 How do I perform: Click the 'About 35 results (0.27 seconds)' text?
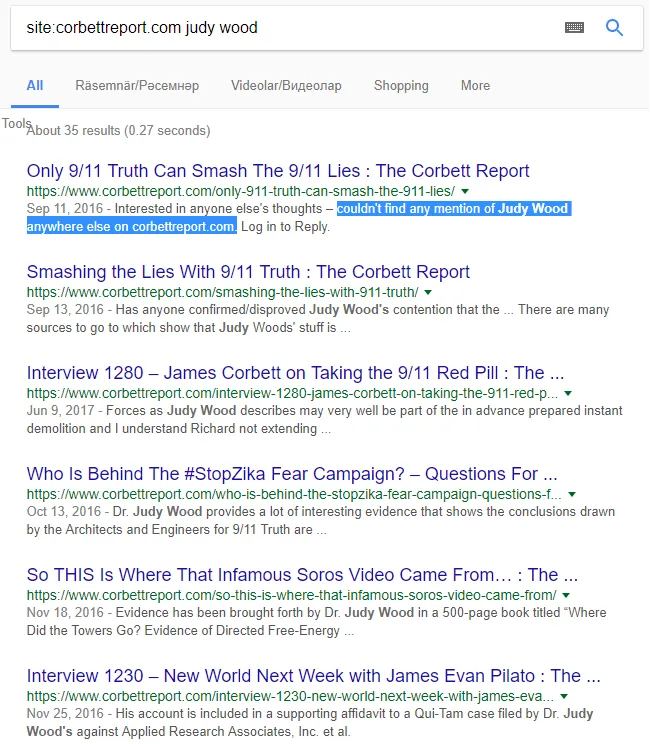118,130
